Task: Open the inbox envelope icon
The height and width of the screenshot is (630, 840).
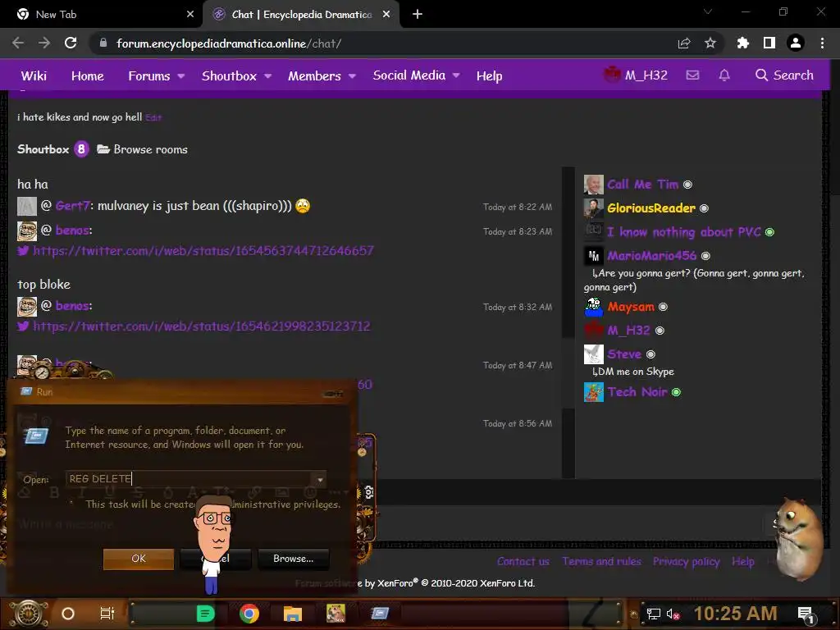Action: [692, 75]
